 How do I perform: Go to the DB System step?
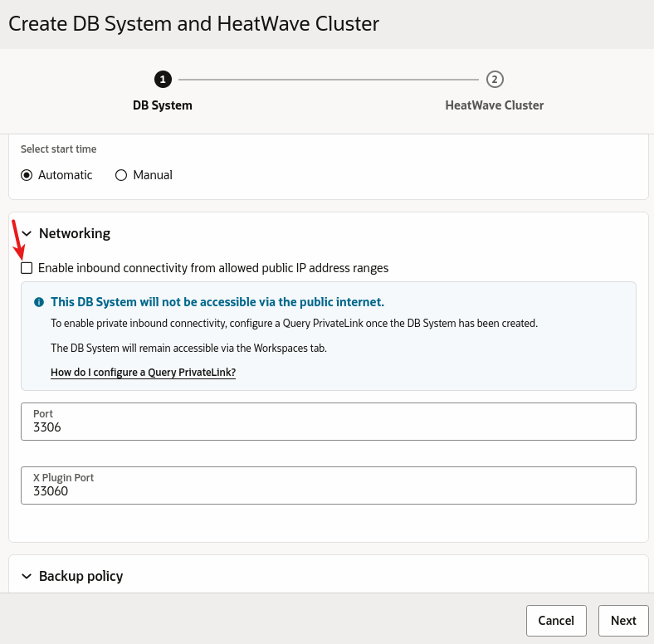tap(163, 105)
